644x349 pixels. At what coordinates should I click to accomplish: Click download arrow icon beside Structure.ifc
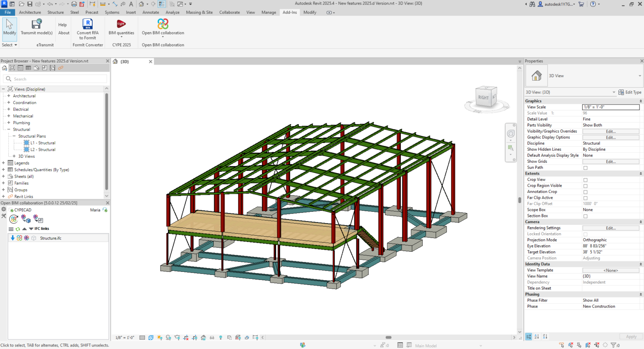13,238
